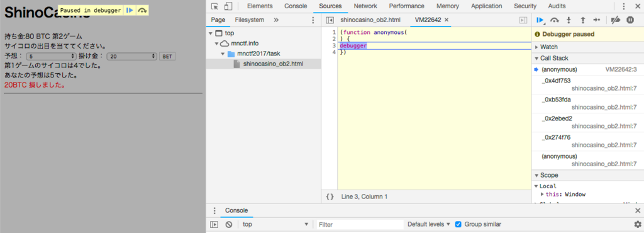Select the Page navigator tab

click(218, 20)
